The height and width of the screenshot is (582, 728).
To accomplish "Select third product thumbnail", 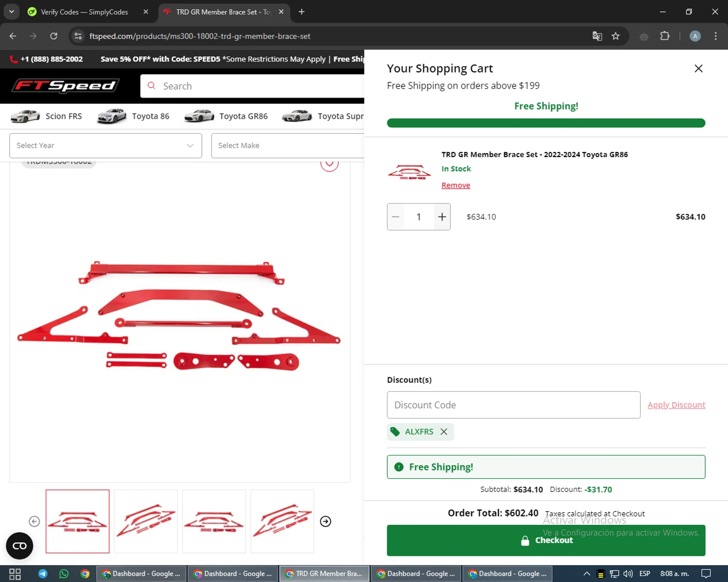I will pos(214,521).
